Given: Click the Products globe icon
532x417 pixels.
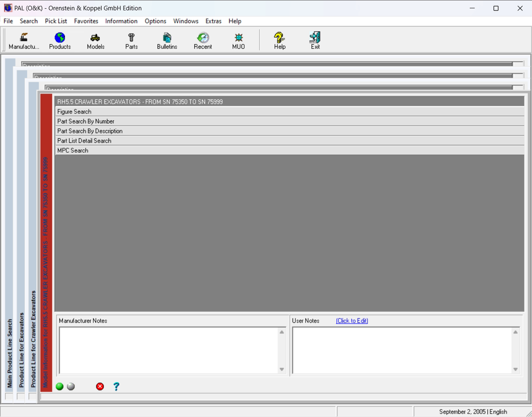Looking at the screenshot, I should [x=60, y=41].
